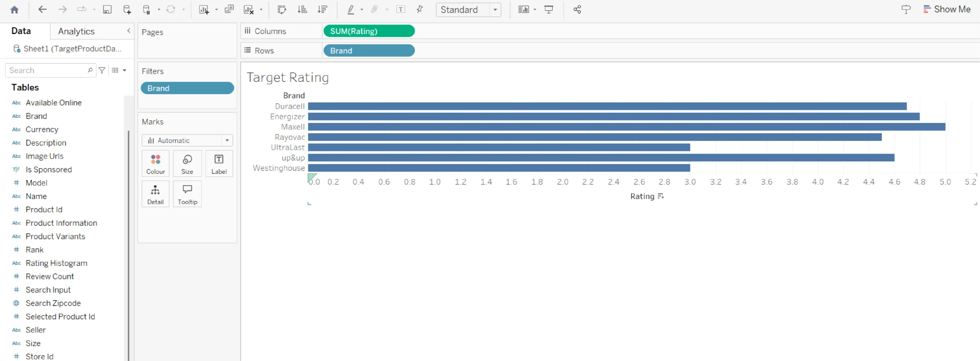Click the Undo back arrow
The height and width of the screenshot is (361, 980).
pyautogui.click(x=42, y=10)
